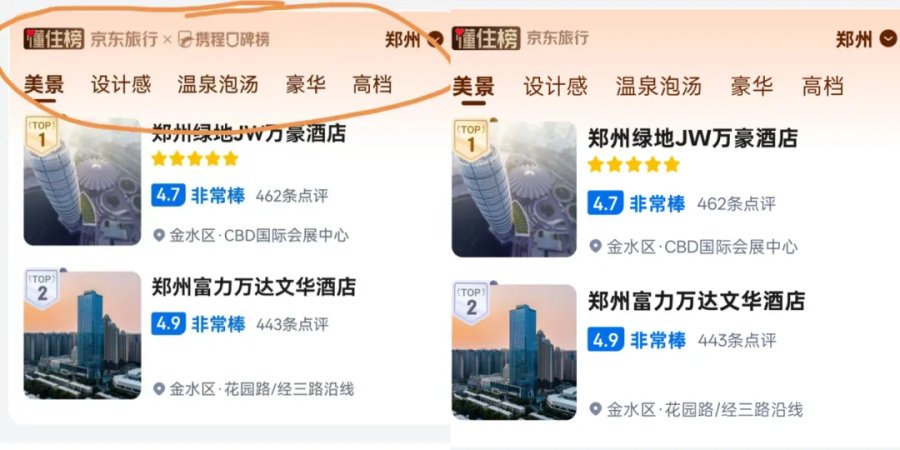Click the 4.7 score badge in left screen
The width and height of the screenshot is (900, 450).
tap(168, 195)
